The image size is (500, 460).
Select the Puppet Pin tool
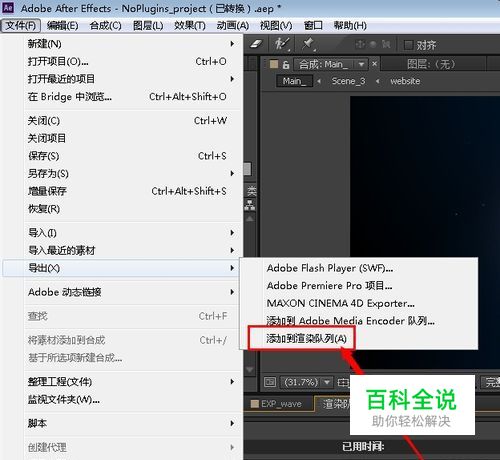[x=308, y=44]
